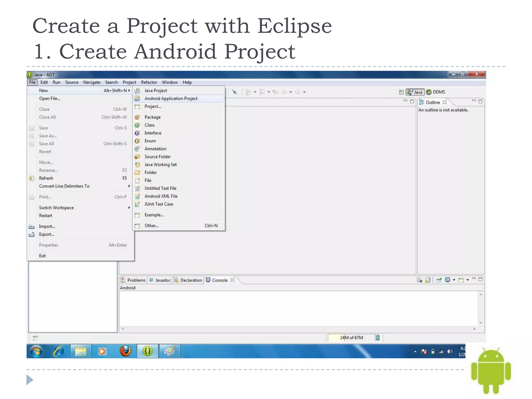Select Android Application Project from New submenu
Viewport: 532px width, 399px height.
178,98
